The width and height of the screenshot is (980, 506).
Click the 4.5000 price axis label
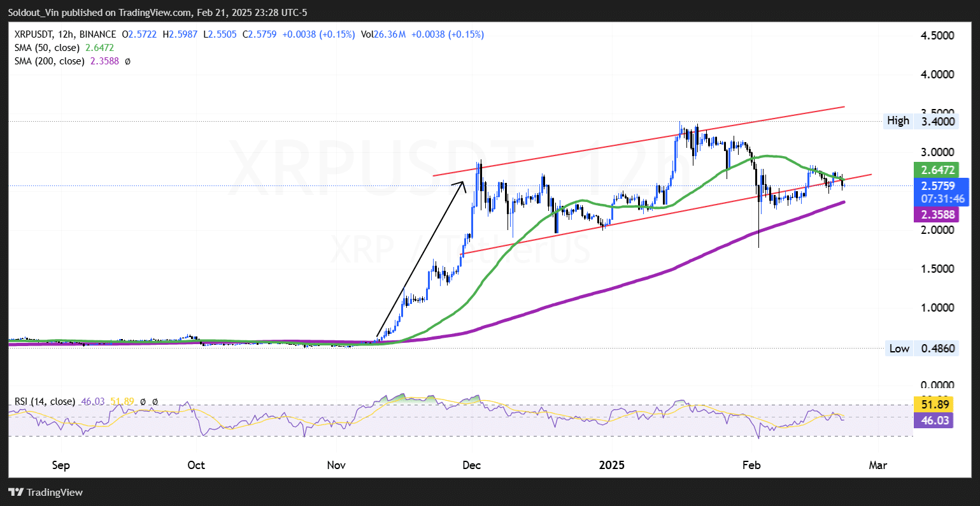pos(939,36)
